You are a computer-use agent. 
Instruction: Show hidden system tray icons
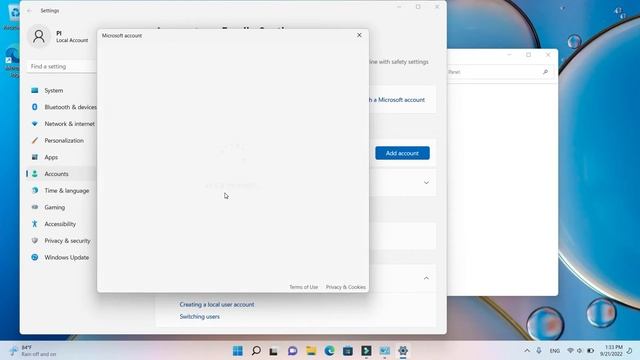coord(527,351)
